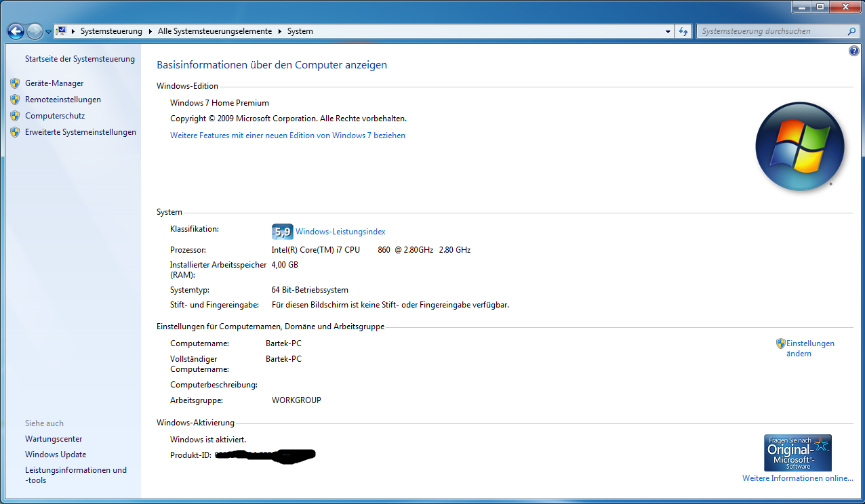Expand the arrow after Alle Systemsteuerungselemente
Screen dimensions: 865x504
(279, 31)
